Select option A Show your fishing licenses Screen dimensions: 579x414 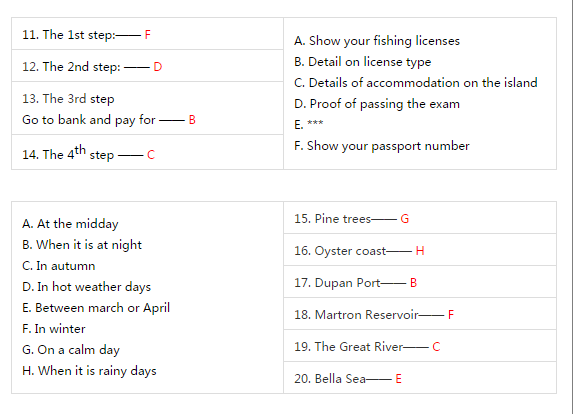pos(377,41)
